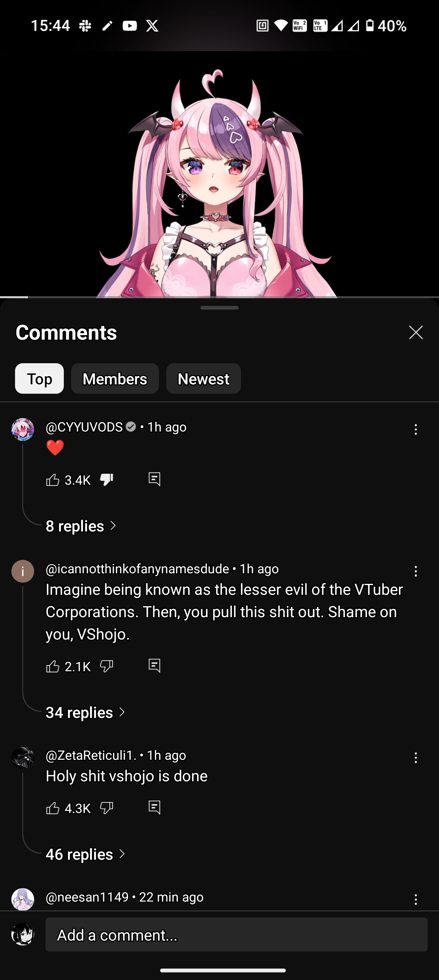Dislike the @ZetaReticuli1 comment
This screenshot has height=980, width=439.
[106, 808]
